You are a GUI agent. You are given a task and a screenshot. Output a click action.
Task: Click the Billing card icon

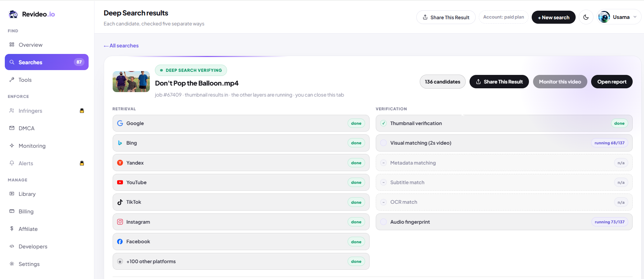pyautogui.click(x=12, y=211)
